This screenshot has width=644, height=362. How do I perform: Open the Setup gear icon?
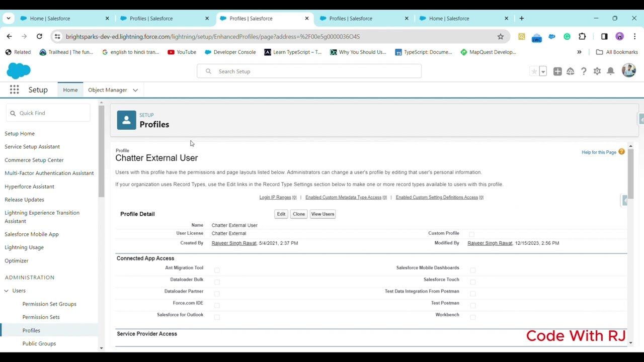click(597, 71)
